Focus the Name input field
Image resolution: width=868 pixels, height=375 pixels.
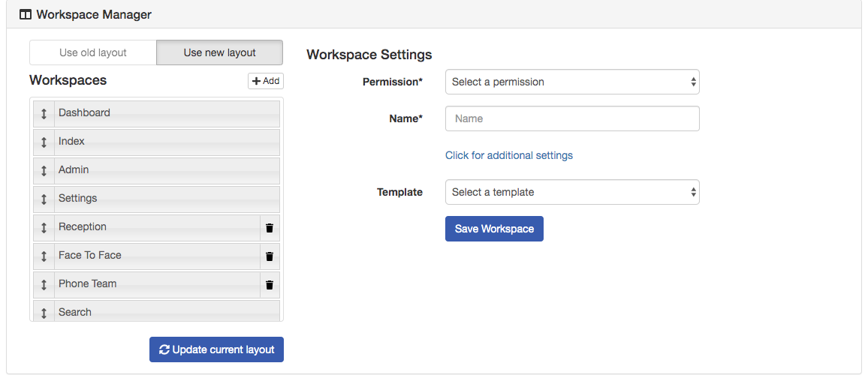click(572, 118)
